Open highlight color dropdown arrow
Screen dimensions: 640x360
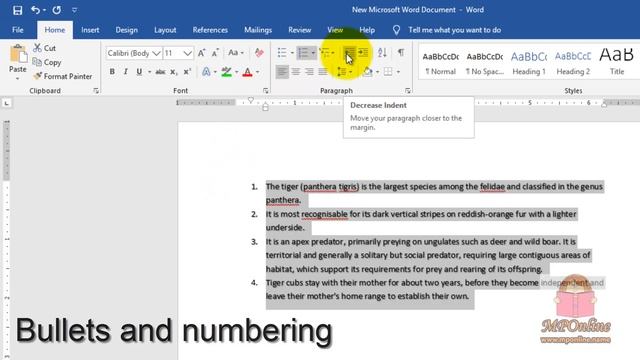237,72
